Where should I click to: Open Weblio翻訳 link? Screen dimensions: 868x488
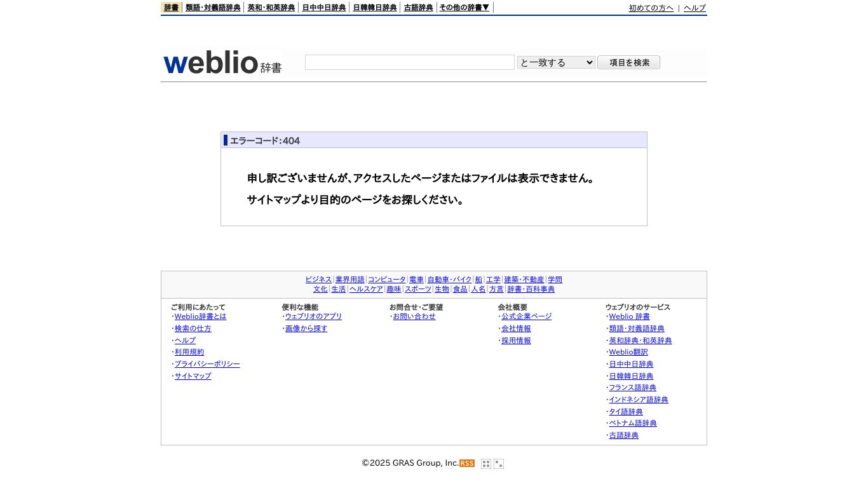[x=628, y=352]
